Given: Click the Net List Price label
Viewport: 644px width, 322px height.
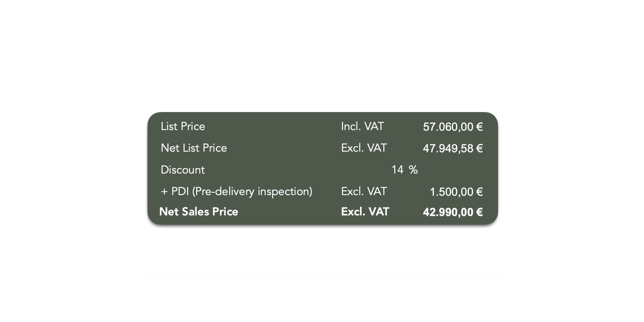Looking at the screenshot, I should coord(194,148).
